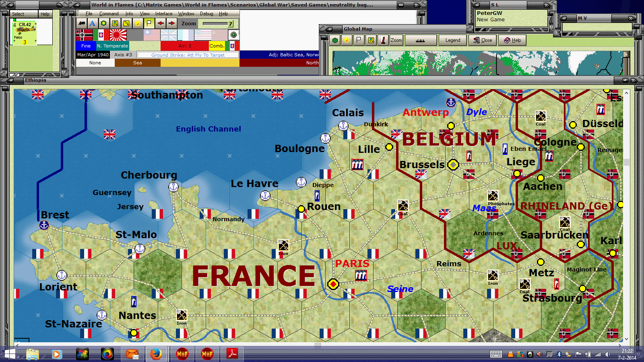The width and height of the screenshot is (644, 362).
Task: Click the yellow map icon in Global Map
Action: click(x=371, y=40)
